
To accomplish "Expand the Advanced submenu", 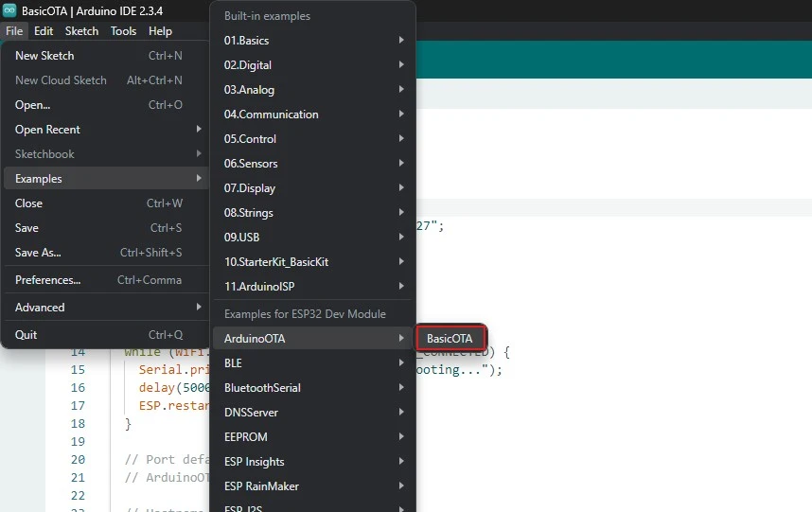I will [x=106, y=307].
